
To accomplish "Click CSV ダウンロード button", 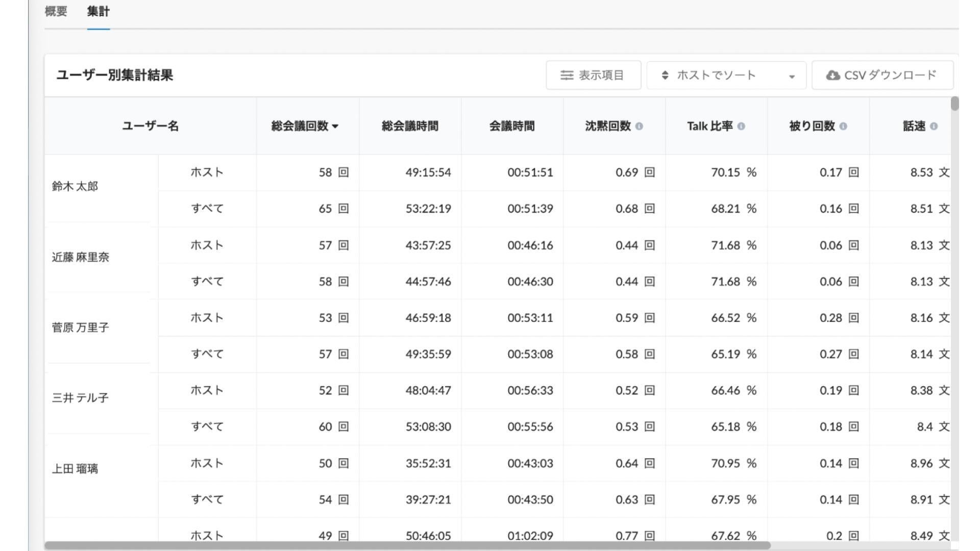I will [x=882, y=76].
